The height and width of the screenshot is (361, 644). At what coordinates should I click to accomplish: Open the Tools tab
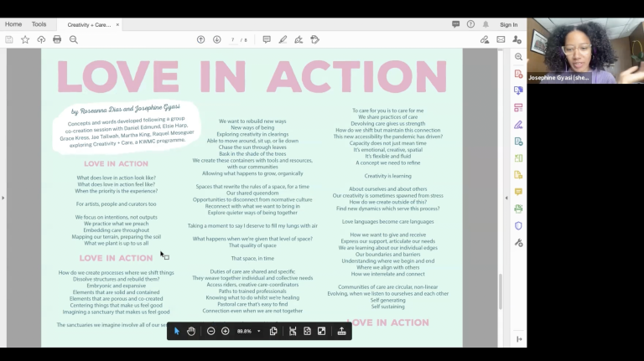click(x=39, y=24)
